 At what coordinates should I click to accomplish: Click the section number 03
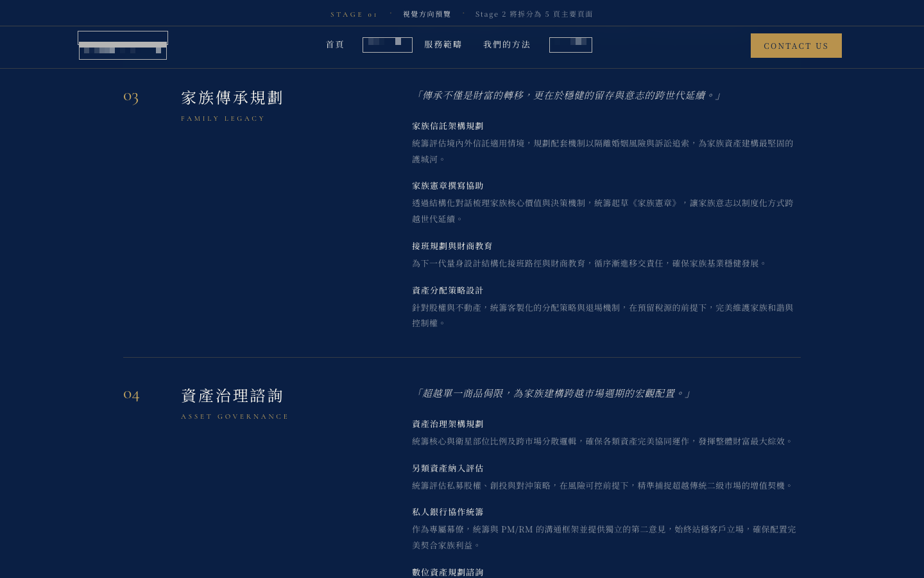tap(131, 97)
